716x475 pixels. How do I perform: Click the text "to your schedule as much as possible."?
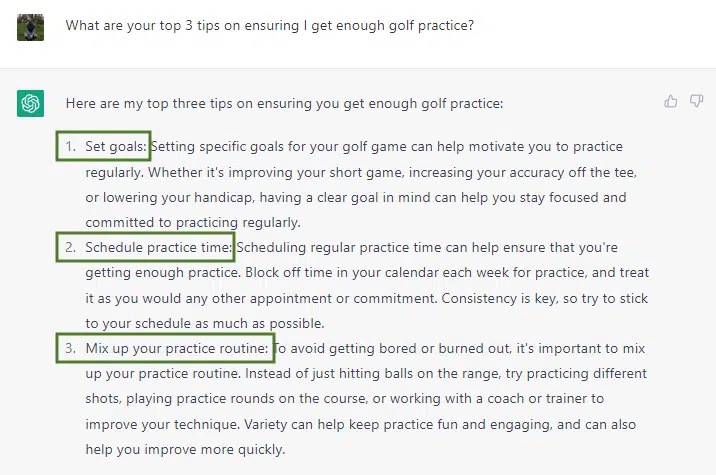click(205, 323)
